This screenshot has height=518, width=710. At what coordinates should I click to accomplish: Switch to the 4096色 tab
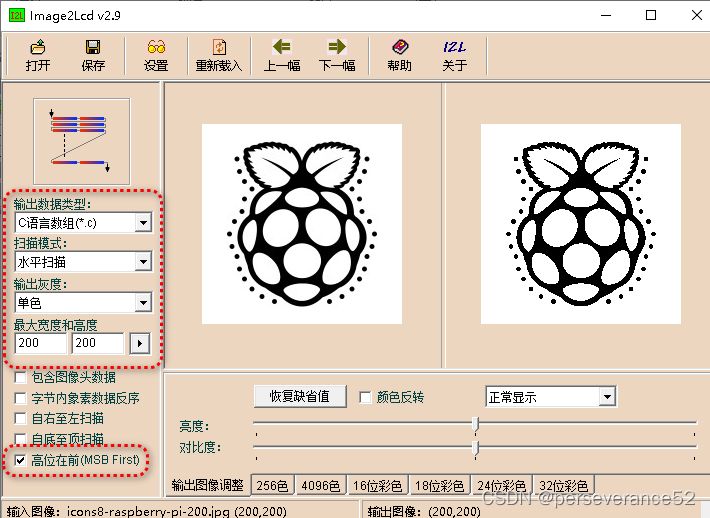pos(321,486)
